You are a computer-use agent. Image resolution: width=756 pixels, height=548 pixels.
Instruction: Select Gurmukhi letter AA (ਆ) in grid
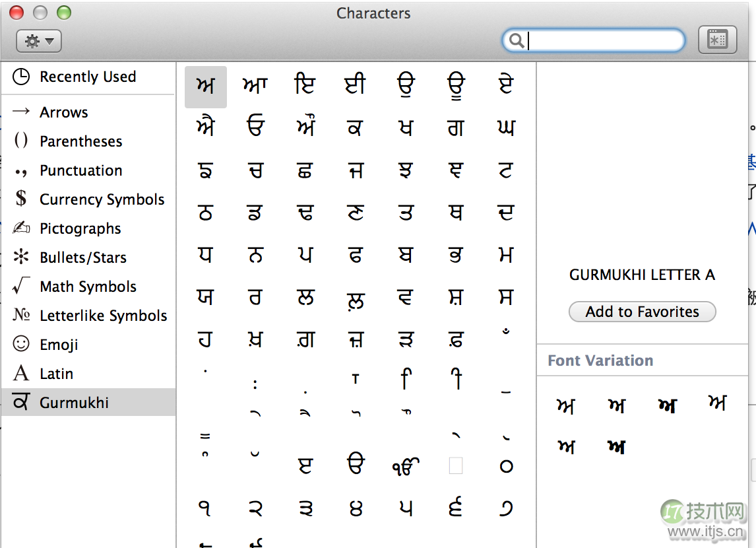tap(255, 86)
